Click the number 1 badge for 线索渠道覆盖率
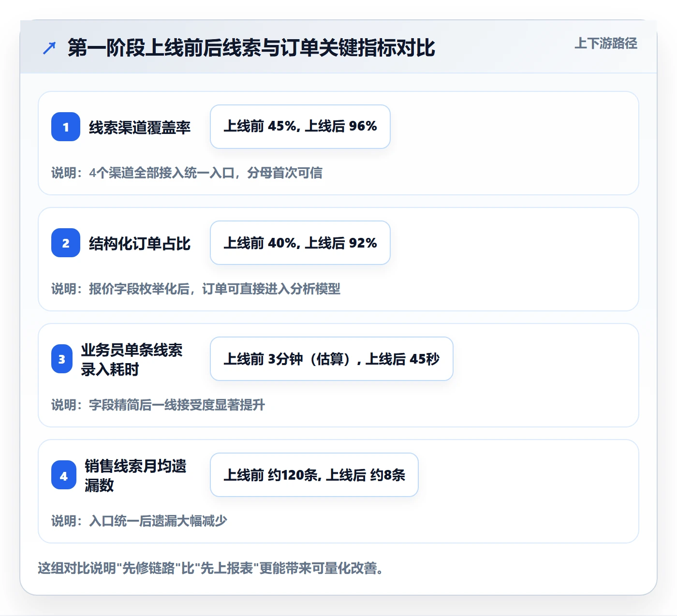 pyautogui.click(x=66, y=127)
